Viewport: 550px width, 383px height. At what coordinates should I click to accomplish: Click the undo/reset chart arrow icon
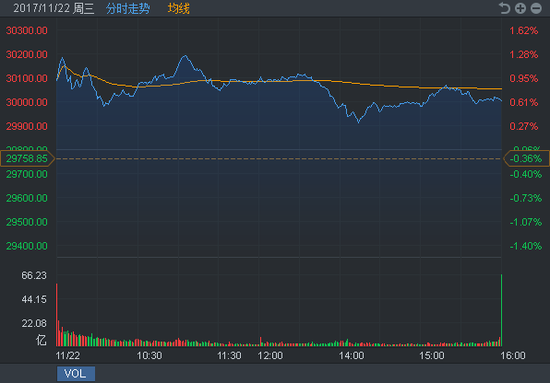[504, 8]
